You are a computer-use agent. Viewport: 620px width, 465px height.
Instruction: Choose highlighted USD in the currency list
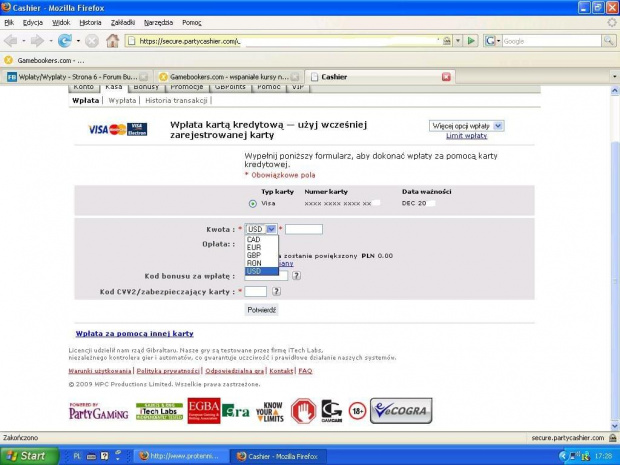[x=261, y=271]
